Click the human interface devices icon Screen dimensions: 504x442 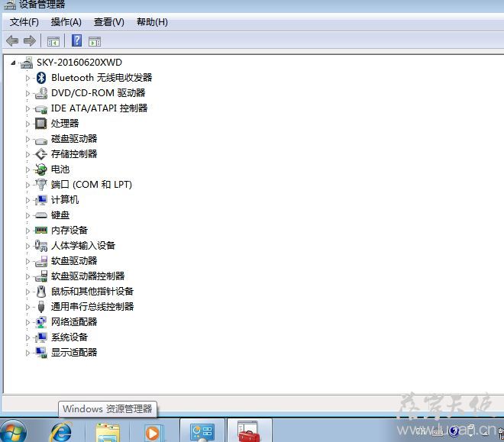(41, 246)
